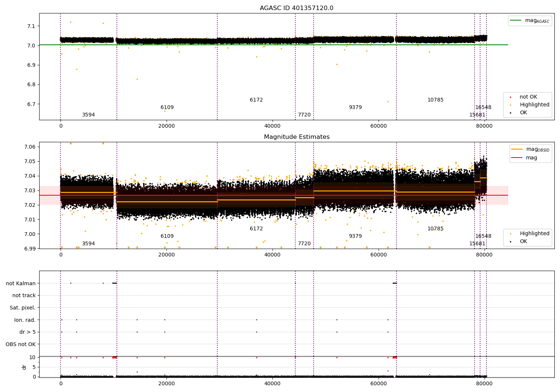Click the 'not Kalman' axis label
This screenshot has height=392, width=560.
pos(21,283)
